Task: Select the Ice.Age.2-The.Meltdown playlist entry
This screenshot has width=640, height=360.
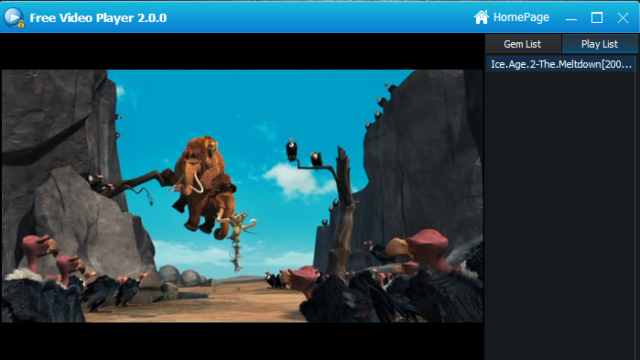Action: coord(561,64)
